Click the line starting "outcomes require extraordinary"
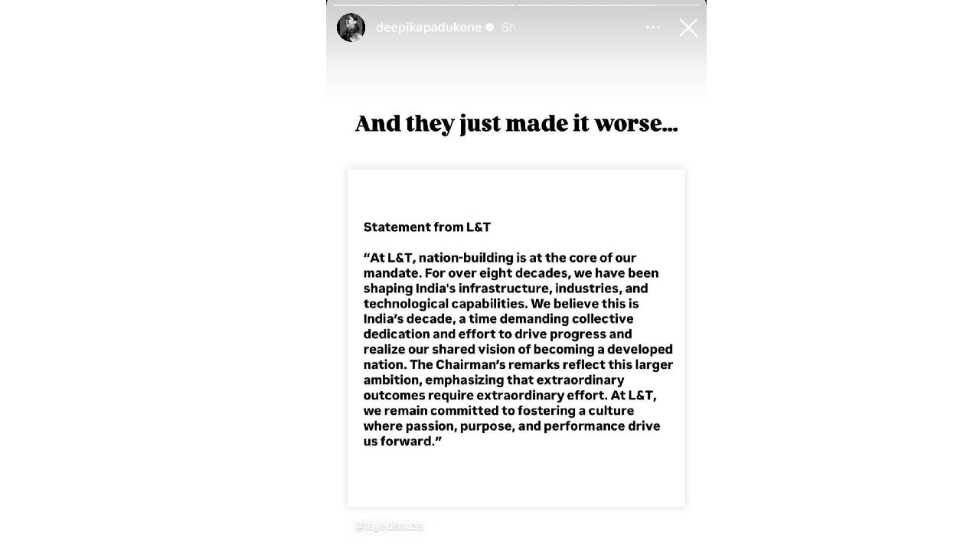Screen dimensions: 980x551 click(x=509, y=396)
